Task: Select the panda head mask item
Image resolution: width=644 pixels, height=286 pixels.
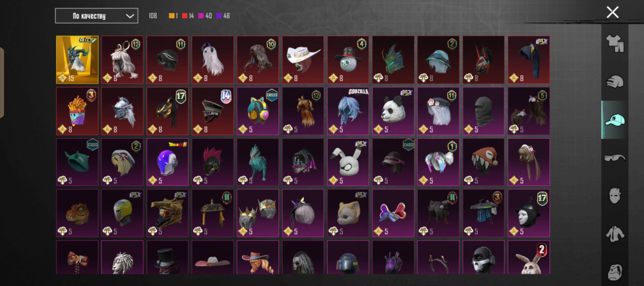Action: point(393,111)
